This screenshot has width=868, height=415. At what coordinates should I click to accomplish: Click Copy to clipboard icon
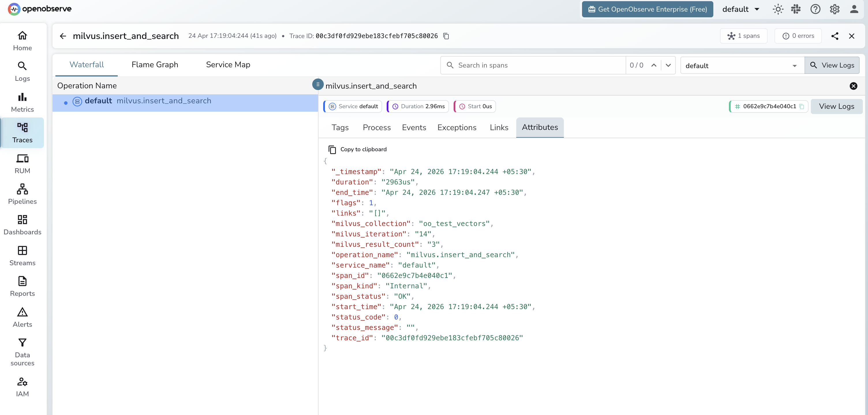pyautogui.click(x=332, y=149)
